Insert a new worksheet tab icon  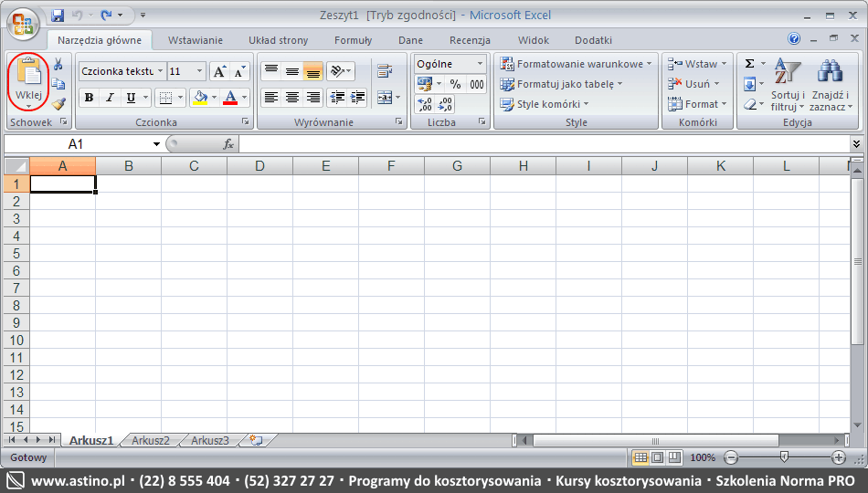(256, 440)
